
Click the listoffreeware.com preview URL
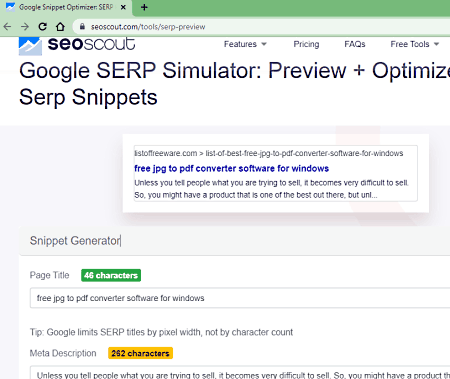click(x=269, y=153)
